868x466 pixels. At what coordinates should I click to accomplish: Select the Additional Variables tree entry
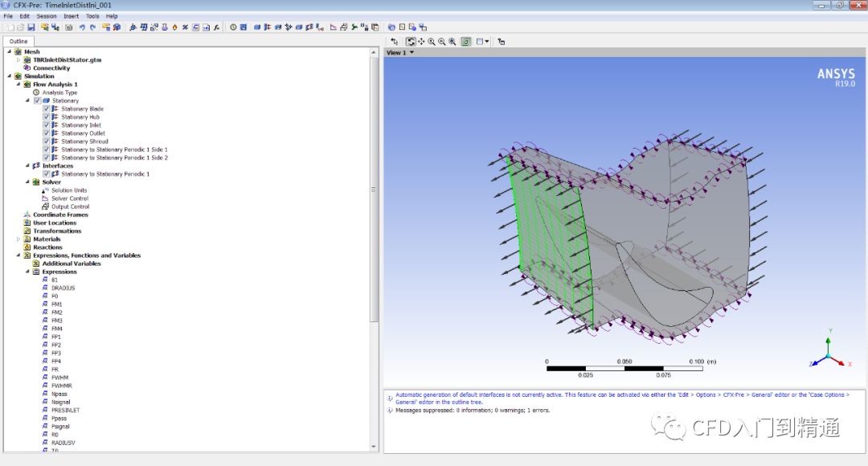click(x=72, y=264)
